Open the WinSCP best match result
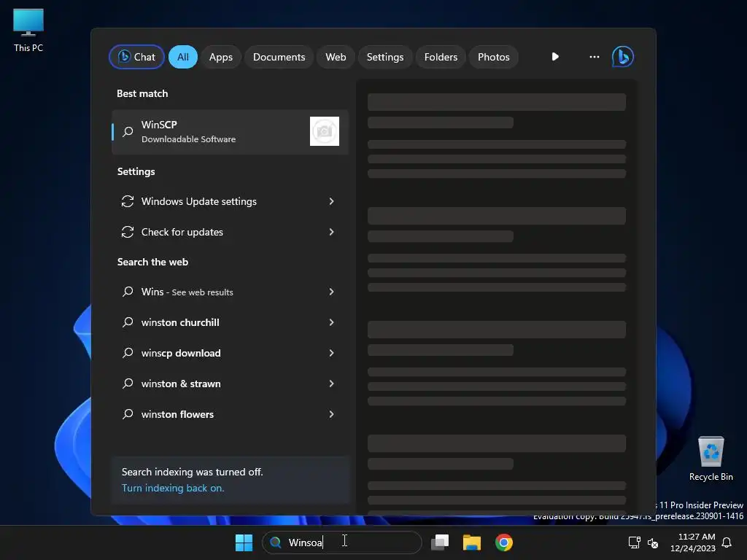The image size is (747, 560). click(230, 132)
